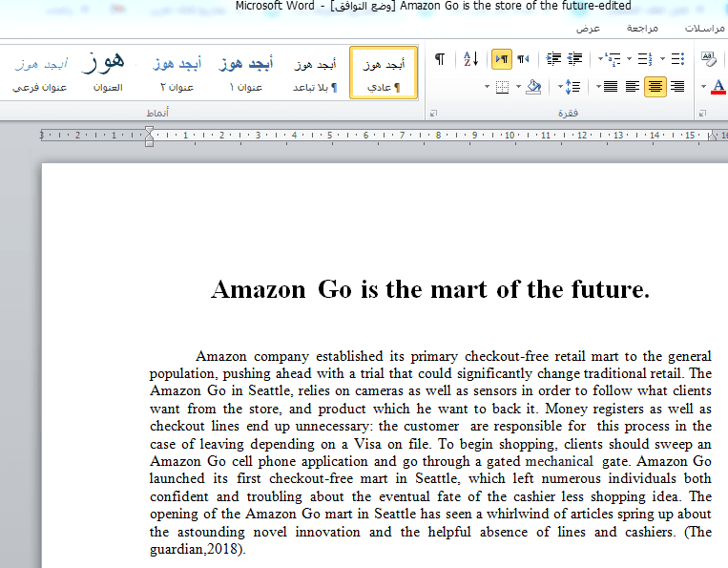The image size is (728, 568).
Task: Click the word 'whirlwind' in the paragraph
Action: [x=518, y=514]
